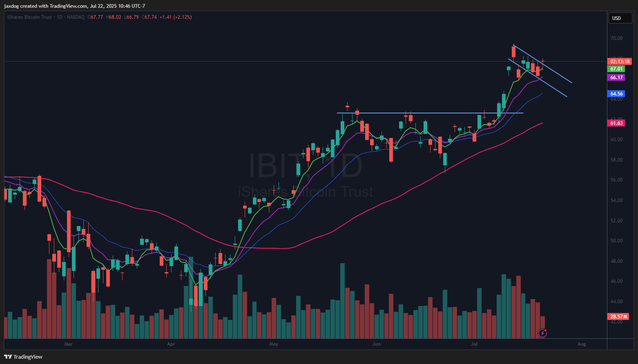The image size is (638, 364).
Task: Click the purple 66.17 price label
Action: click(x=616, y=78)
